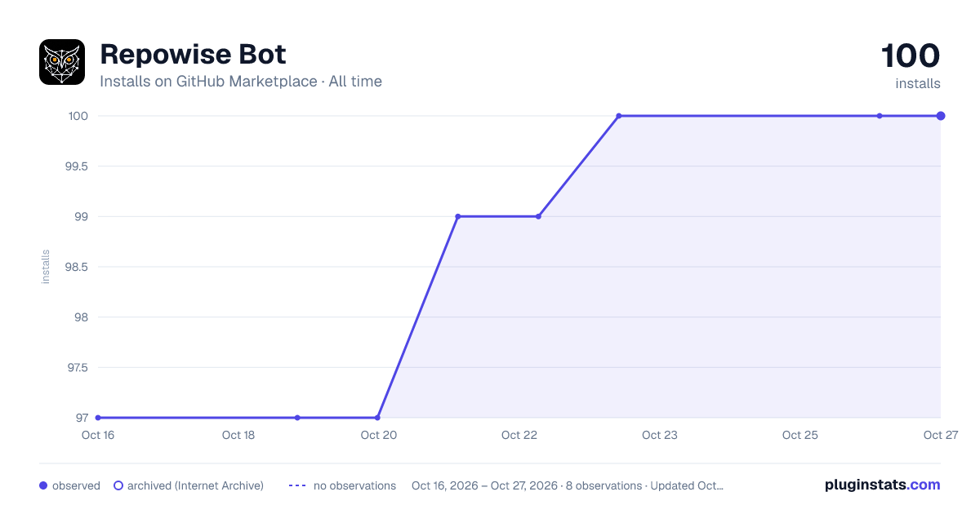
Task: Click the Oct 20 x-axis label
Action: click(x=379, y=435)
